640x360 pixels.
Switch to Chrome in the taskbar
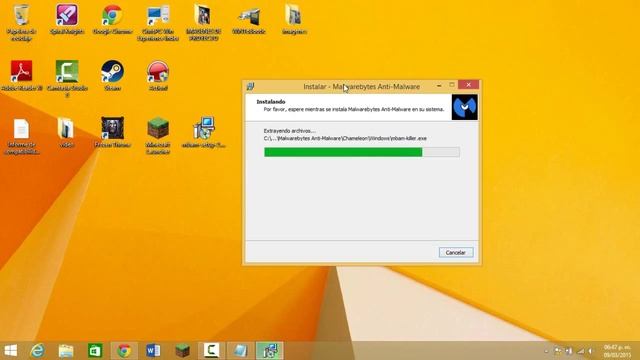124,351
